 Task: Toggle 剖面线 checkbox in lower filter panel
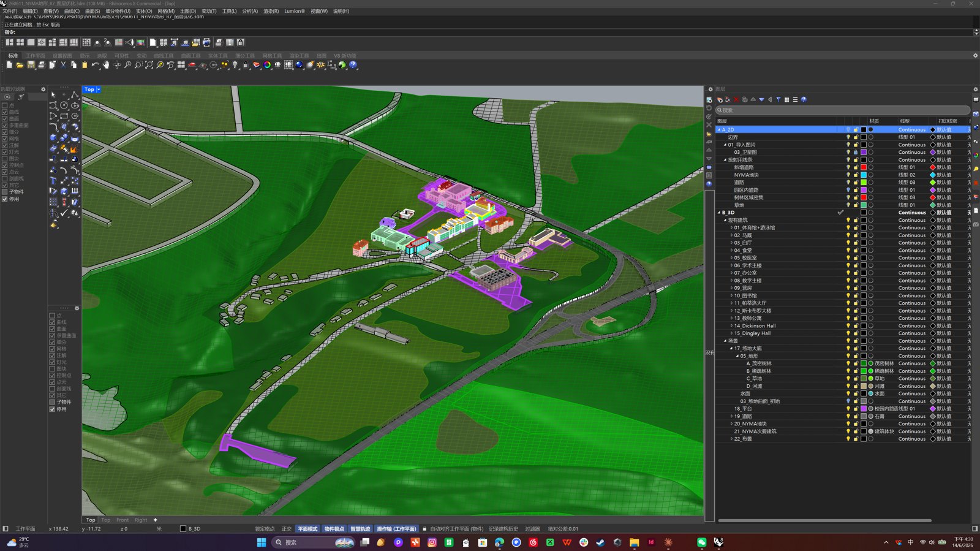click(52, 389)
